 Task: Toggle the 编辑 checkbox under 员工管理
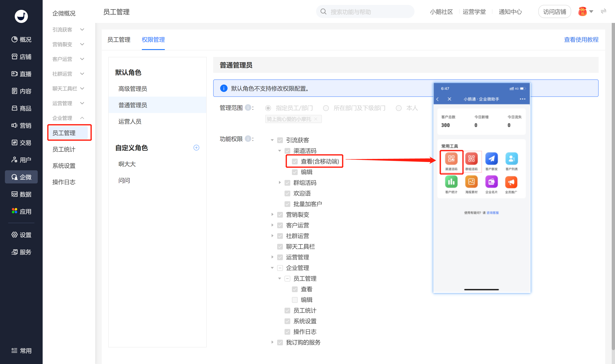pyautogui.click(x=295, y=300)
